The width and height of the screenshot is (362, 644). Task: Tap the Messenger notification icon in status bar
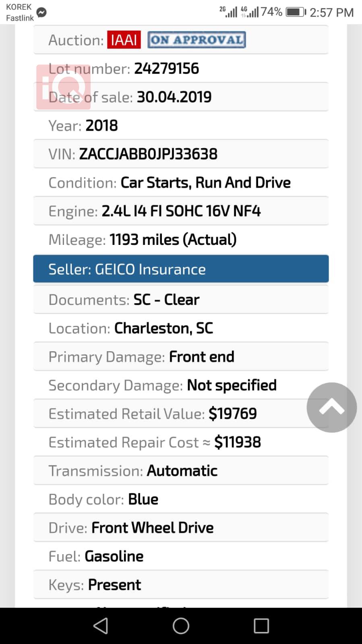pos(41,12)
